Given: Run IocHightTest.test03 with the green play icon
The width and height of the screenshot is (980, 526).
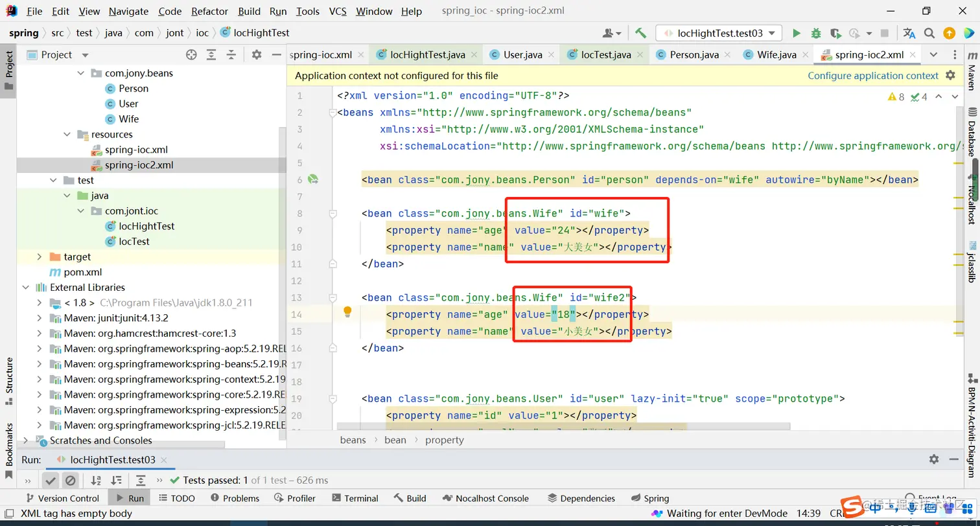Looking at the screenshot, I should (x=797, y=33).
